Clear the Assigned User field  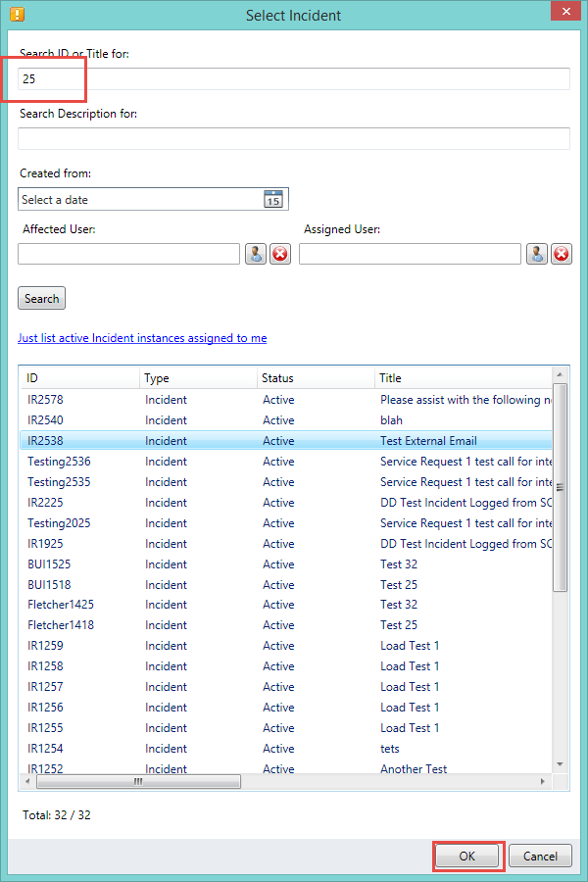pos(562,254)
